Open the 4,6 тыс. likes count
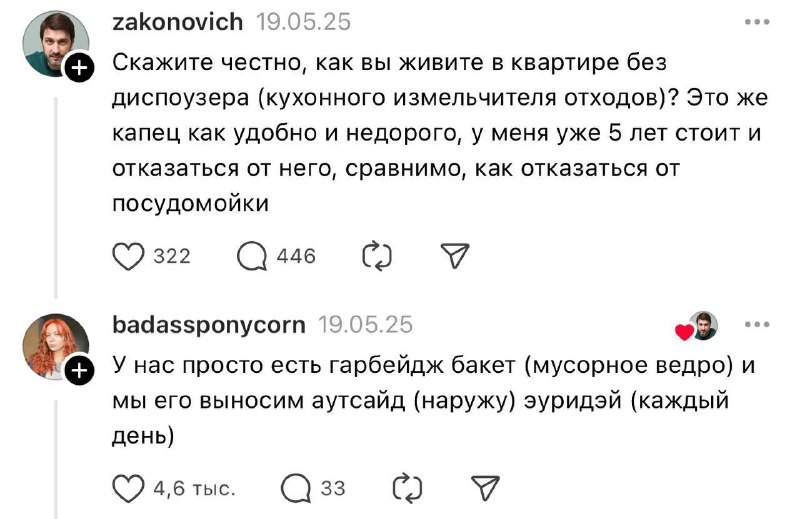 coord(194,489)
